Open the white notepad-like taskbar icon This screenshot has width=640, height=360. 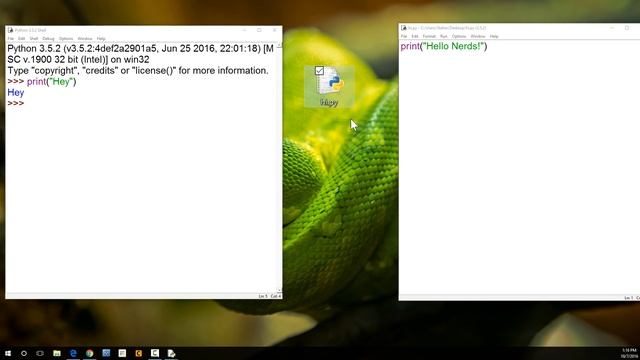pyautogui.click(x=122, y=353)
